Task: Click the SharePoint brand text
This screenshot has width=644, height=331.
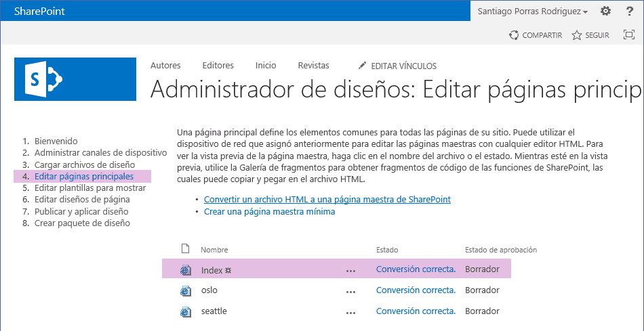Action: 39,11
